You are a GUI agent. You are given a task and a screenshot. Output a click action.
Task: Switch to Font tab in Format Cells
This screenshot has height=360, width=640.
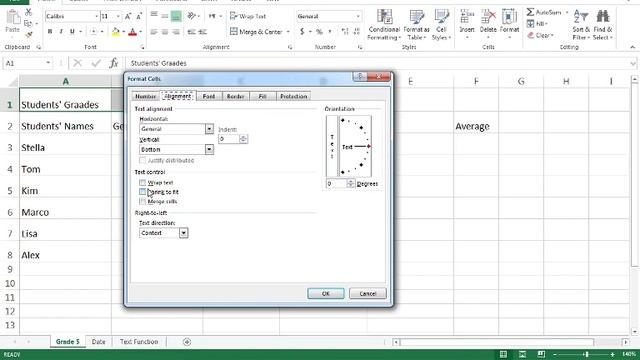[x=209, y=96]
